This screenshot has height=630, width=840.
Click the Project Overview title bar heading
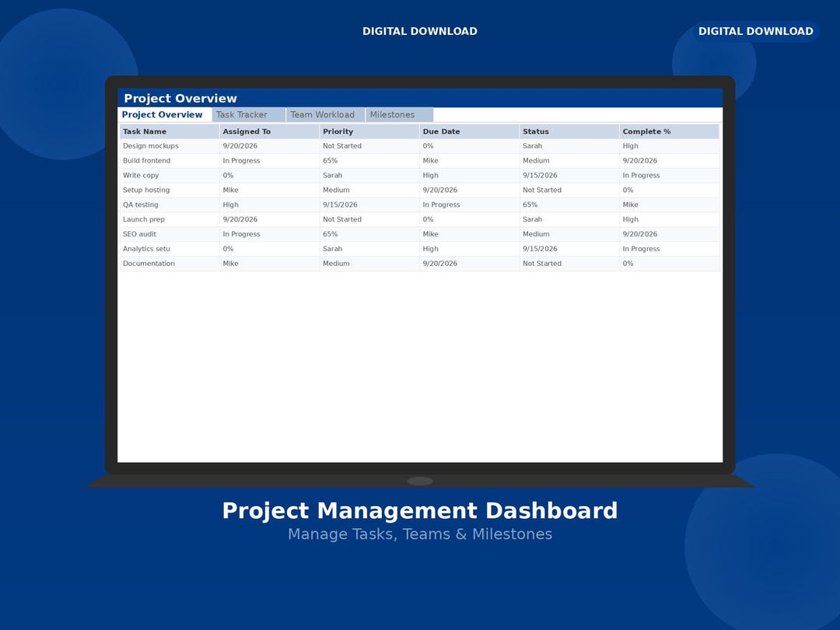pyautogui.click(x=180, y=98)
